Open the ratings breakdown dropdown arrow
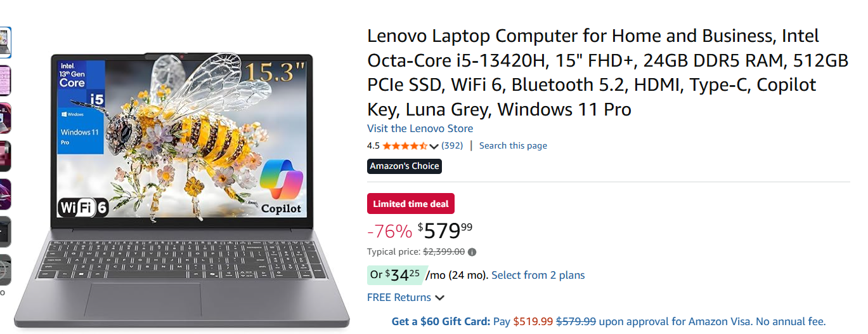 [434, 146]
